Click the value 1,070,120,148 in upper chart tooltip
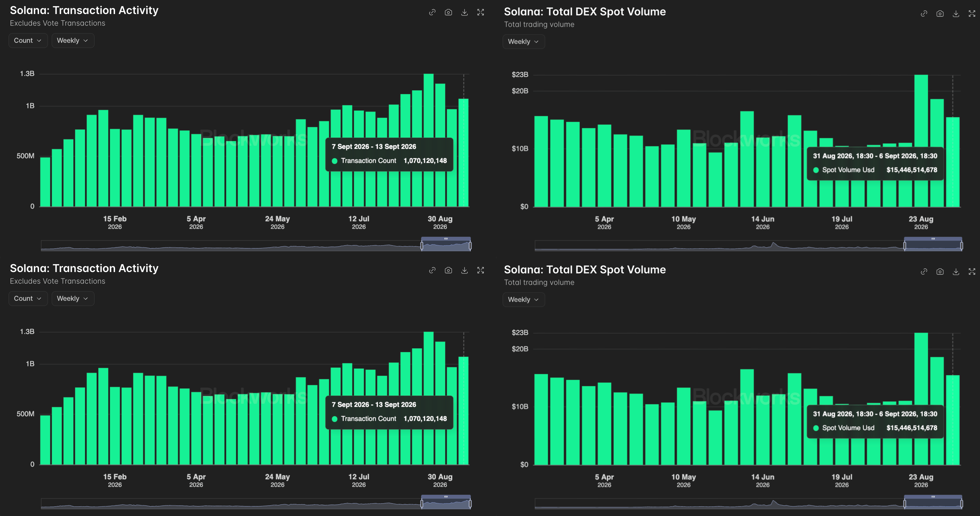 click(425, 161)
